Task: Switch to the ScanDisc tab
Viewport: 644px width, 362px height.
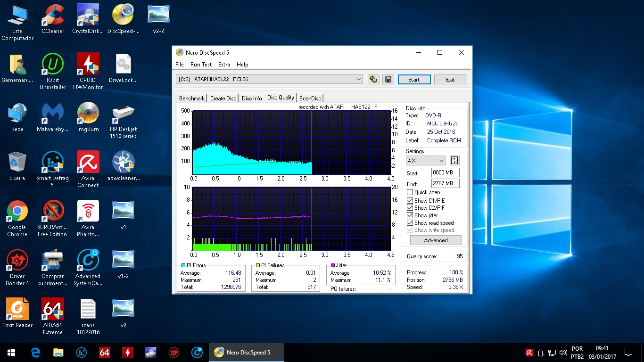Action: (x=310, y=98)
